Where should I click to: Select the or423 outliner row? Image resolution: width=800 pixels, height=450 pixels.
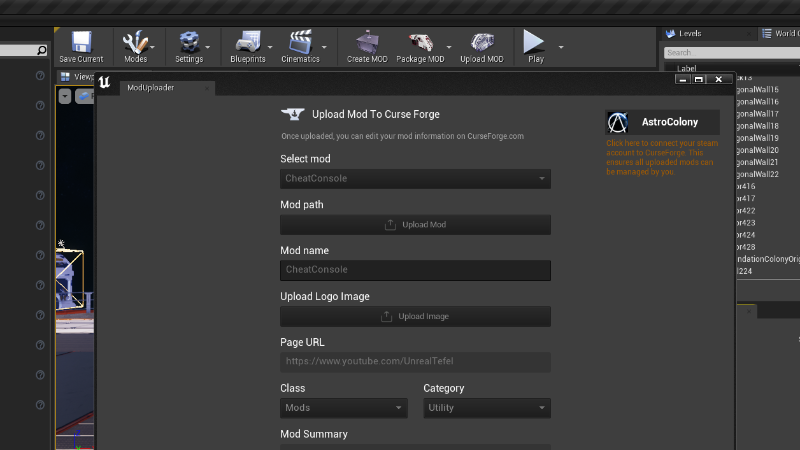tap(746, 223)
